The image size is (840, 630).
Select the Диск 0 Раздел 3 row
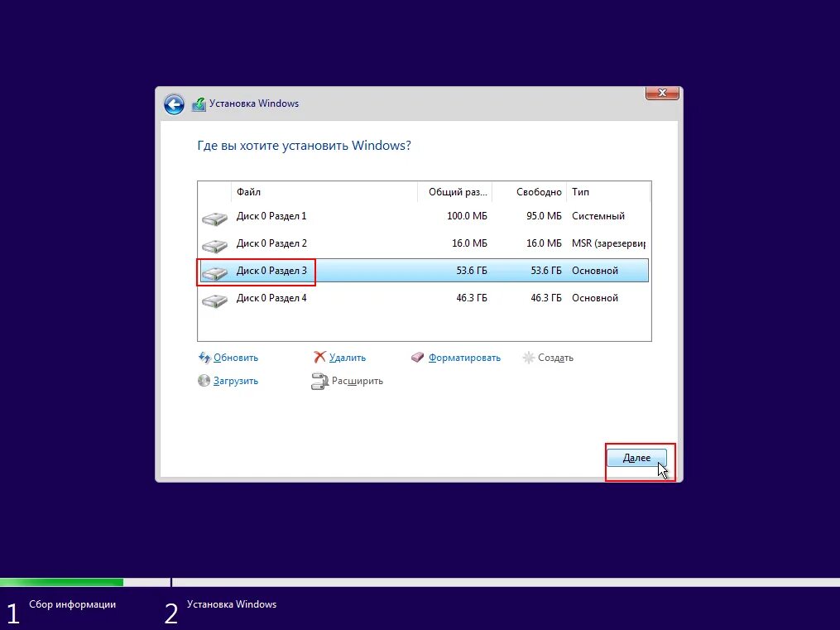423,271
